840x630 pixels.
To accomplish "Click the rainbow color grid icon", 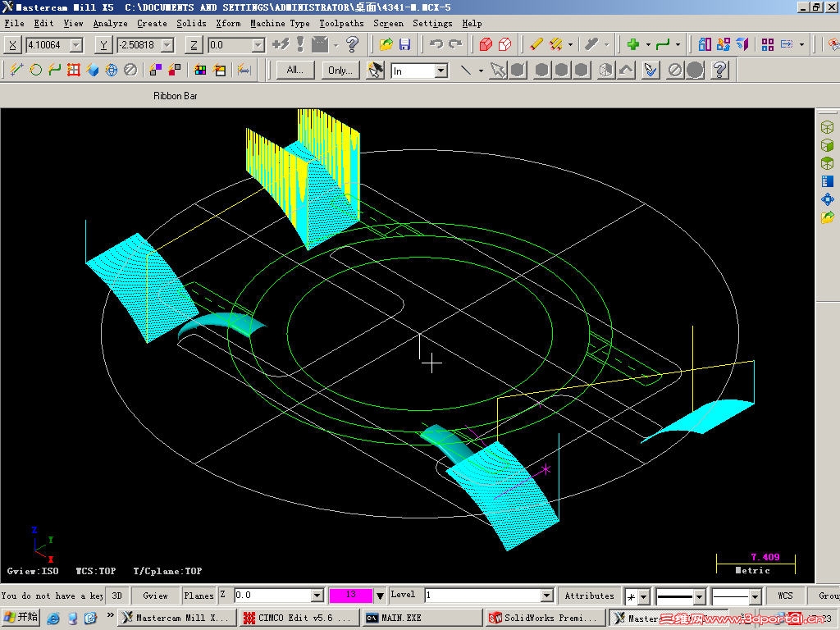I will [x=200, y=71].
